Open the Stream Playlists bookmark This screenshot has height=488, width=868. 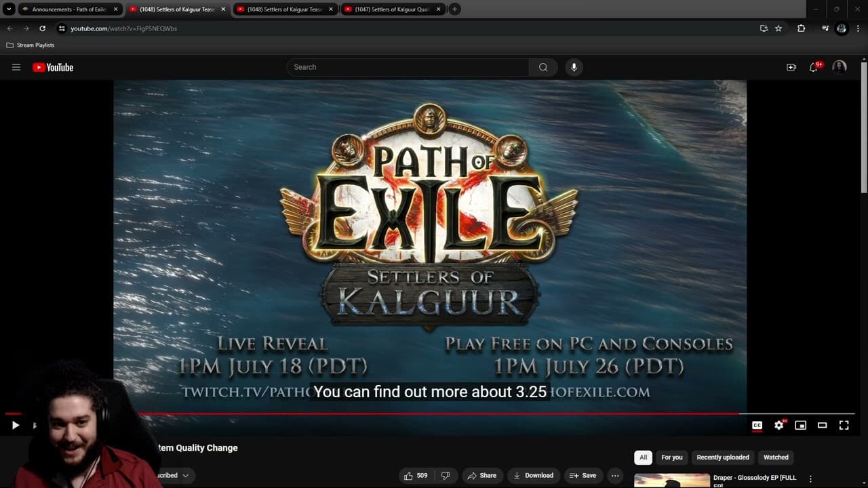pyautogui.click(x=30, y=45)
